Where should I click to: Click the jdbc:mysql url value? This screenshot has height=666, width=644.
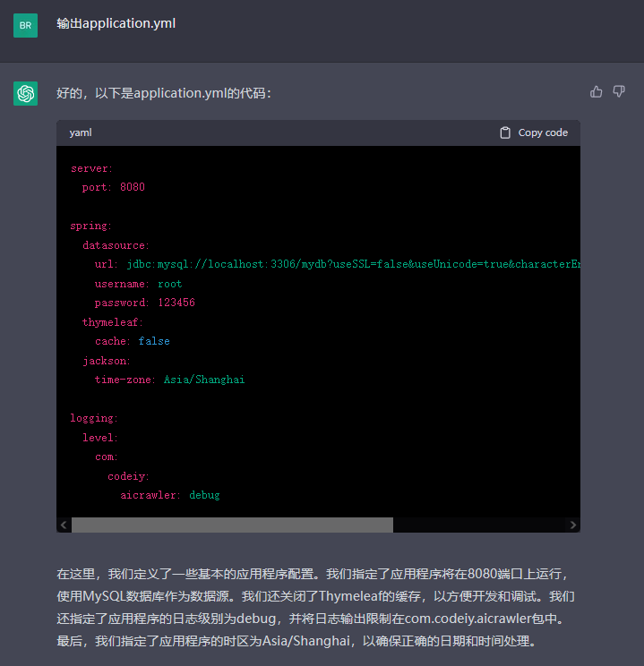[354, 264]
